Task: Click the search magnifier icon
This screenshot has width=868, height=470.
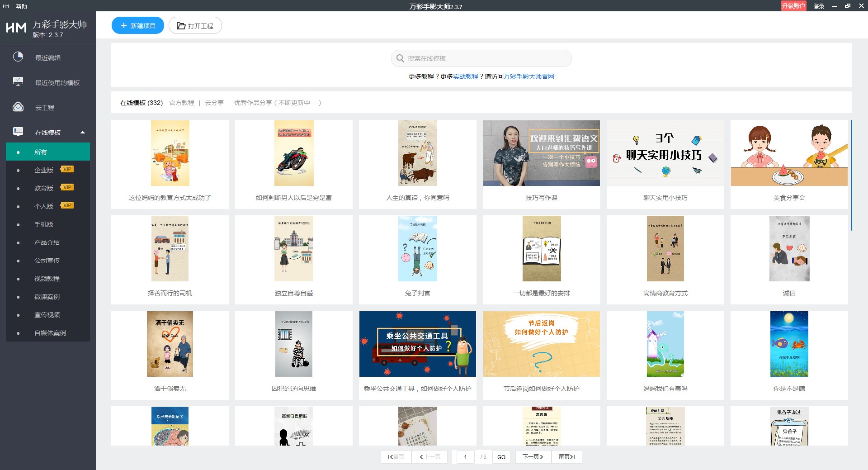Action: (x=400, y=58)
